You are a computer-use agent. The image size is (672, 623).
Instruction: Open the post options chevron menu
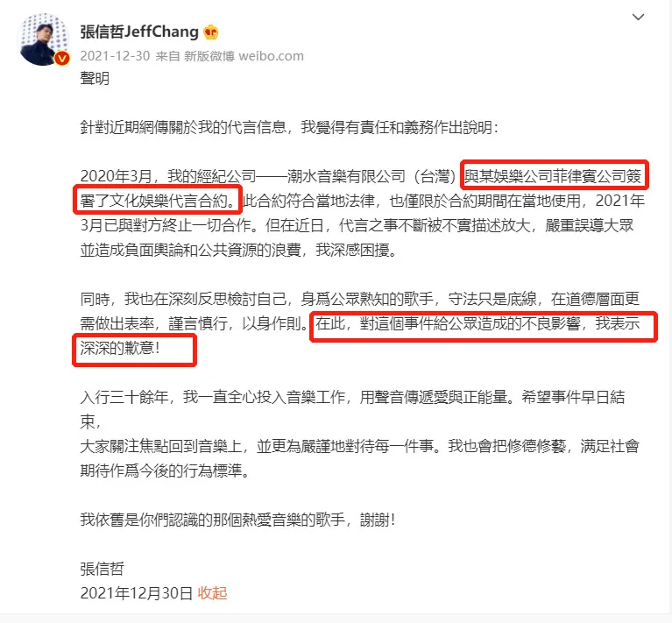(x=638, y=18)
